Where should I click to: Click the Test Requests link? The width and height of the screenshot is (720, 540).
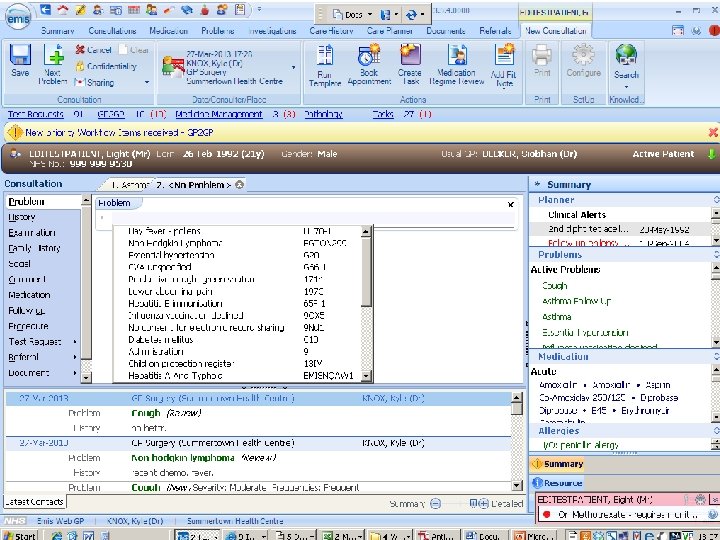click(x=35, y=114)
